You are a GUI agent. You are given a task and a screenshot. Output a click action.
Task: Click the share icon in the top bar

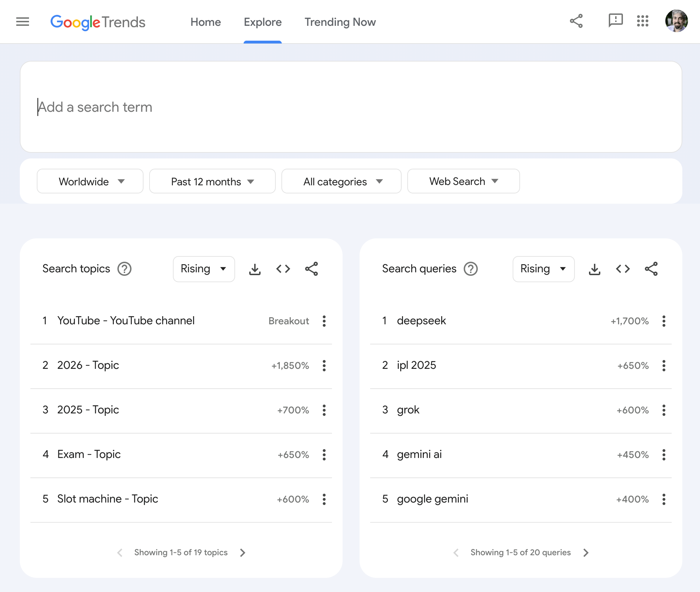(576, 21)
